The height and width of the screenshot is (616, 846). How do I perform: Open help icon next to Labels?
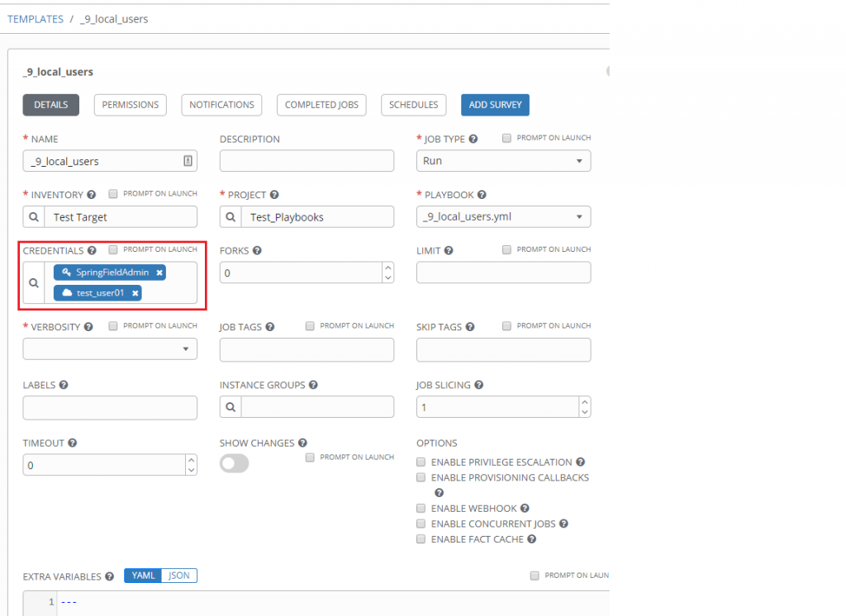pyautogui.click(x=64, y=385)
